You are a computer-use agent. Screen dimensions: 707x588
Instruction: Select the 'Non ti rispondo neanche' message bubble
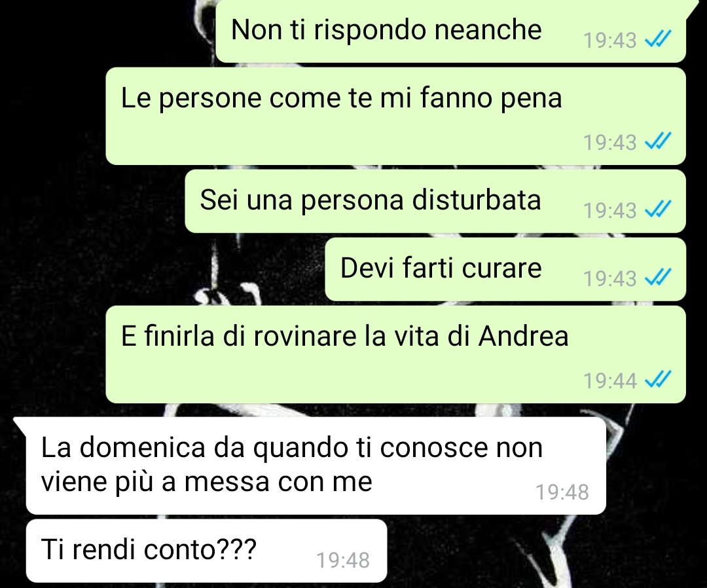(x=451, y=31)
